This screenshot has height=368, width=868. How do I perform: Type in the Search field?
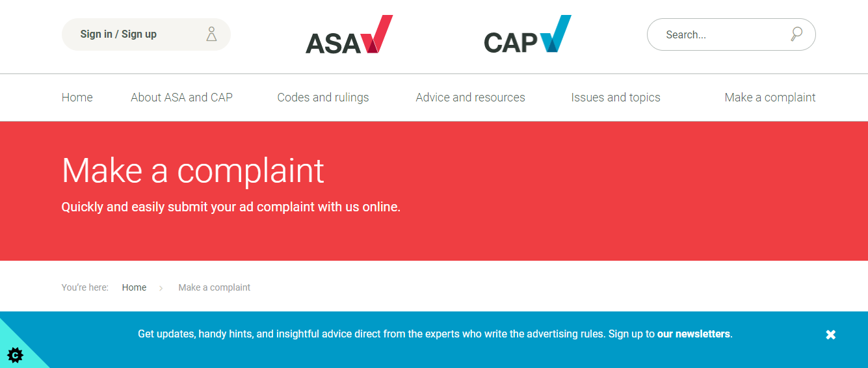click(x=722, y=35)
